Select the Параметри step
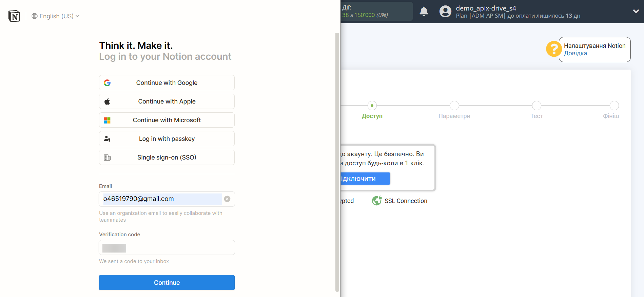Screen dimensions: 644x297 (454, 116)
